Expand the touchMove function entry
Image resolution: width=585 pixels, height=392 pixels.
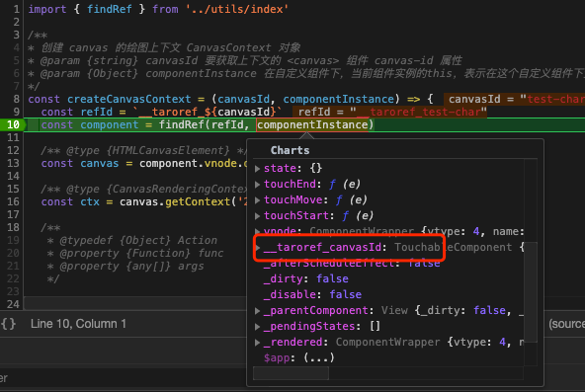tap(258, 200)
